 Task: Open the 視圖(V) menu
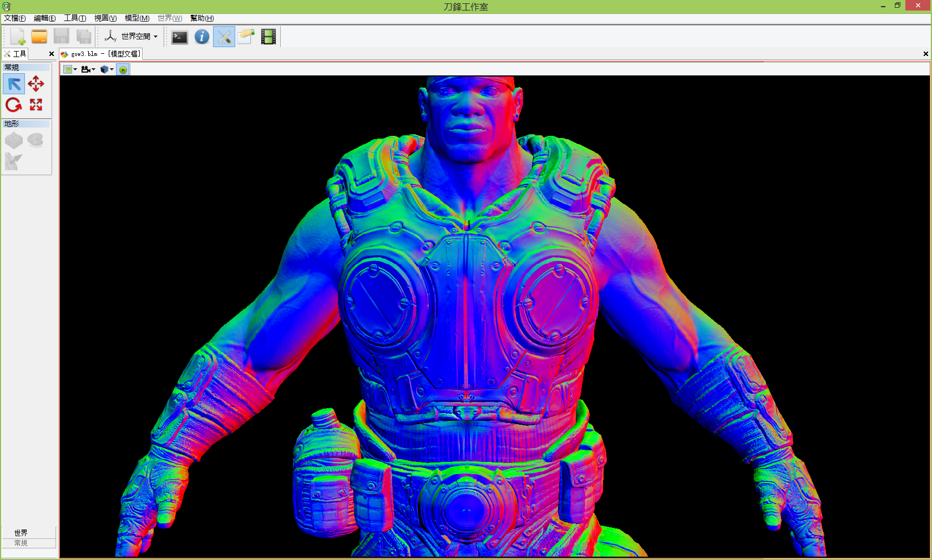105,18
